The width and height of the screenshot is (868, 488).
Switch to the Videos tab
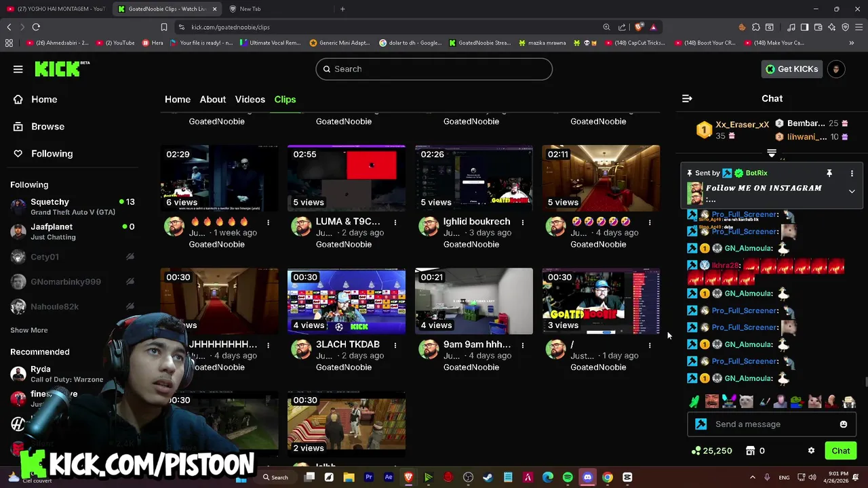(x=250, y=99)
